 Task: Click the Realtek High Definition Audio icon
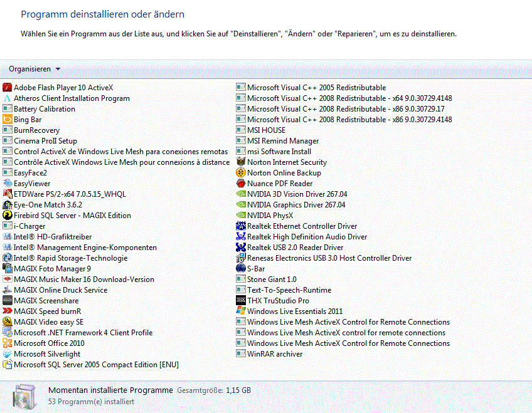pos(240,237)
